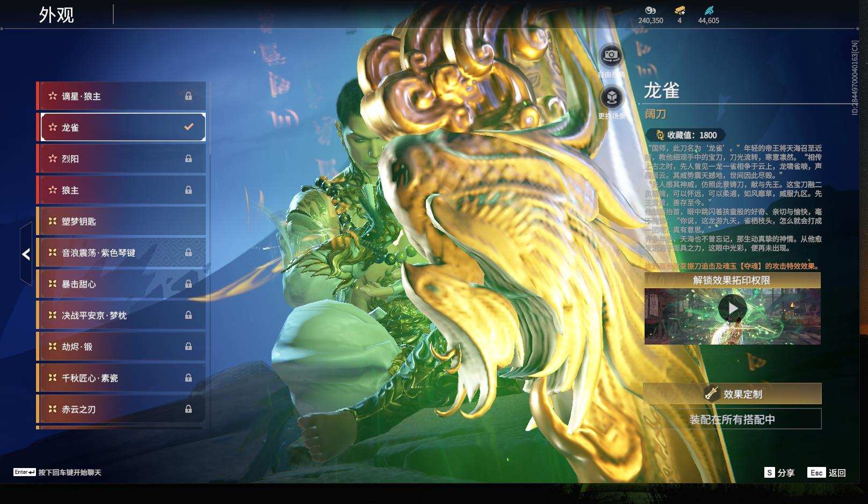Click the lock icon on the 烈阳 entry
This screenshot has height=504, width=868.
tap(188, 159)
